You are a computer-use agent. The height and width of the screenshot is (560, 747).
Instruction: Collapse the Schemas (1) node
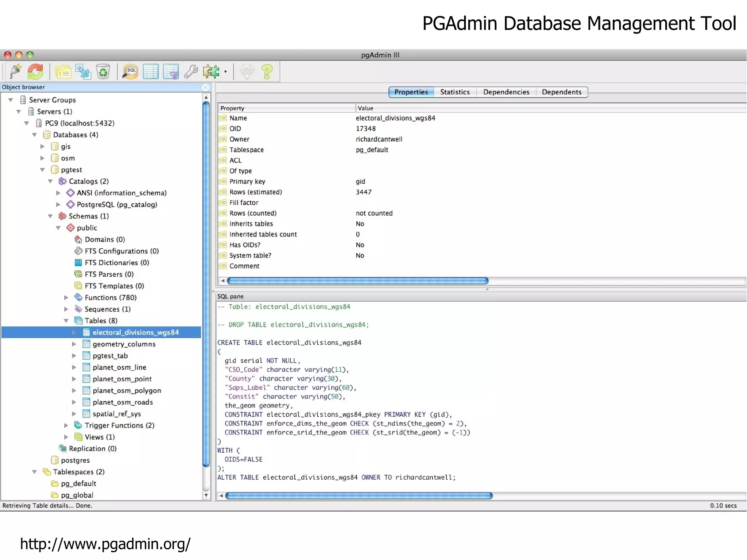click(50, 216)
